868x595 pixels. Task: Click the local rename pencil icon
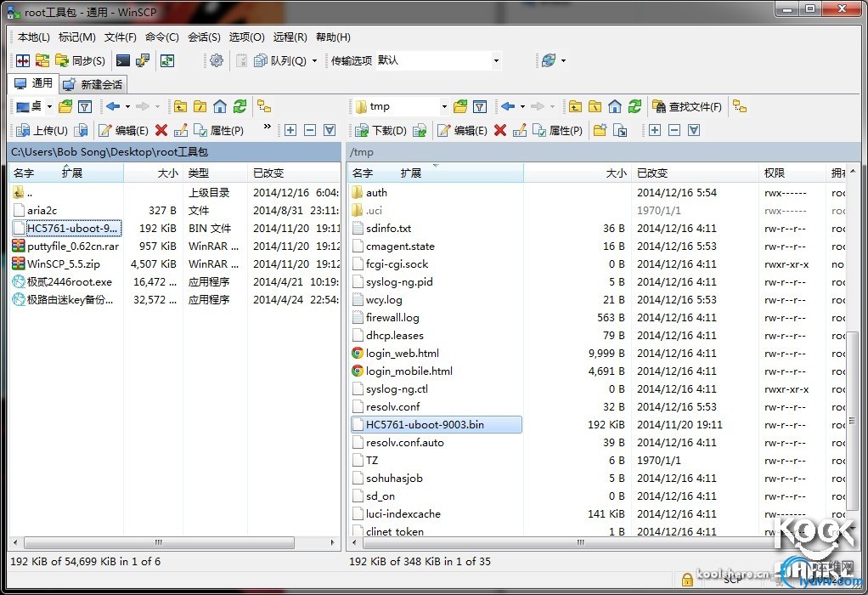[180, 130]
